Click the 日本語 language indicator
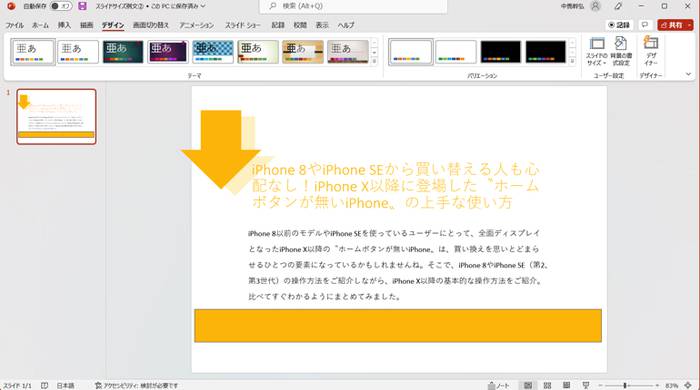Image resolution: width=700 pixels, height=390 pixels. (65, 386)
